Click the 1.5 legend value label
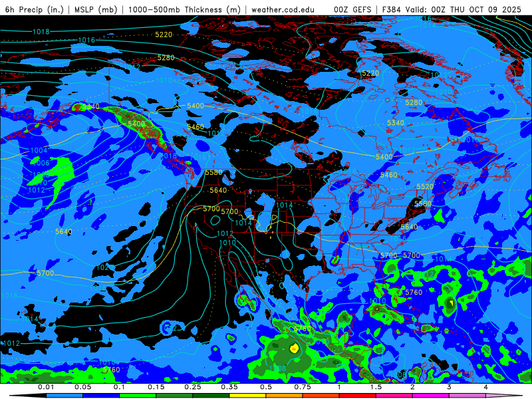This screenshot has height=399, width=532. (x=376, y=387)
